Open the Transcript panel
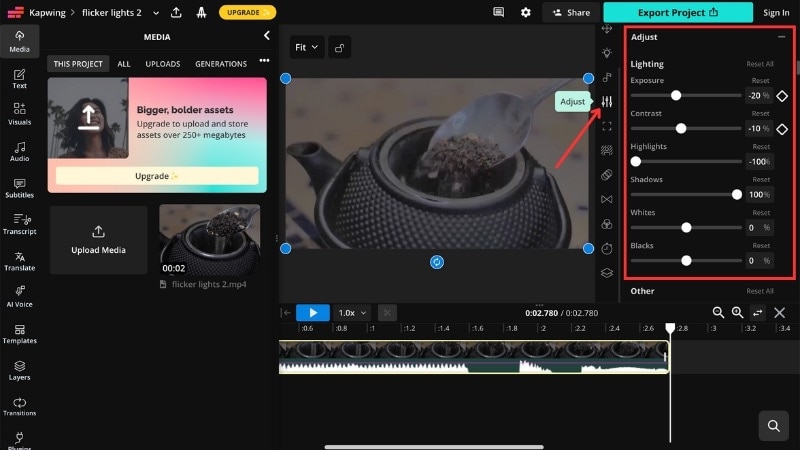Viewport: 800px width, 450px height. point(19,224)
